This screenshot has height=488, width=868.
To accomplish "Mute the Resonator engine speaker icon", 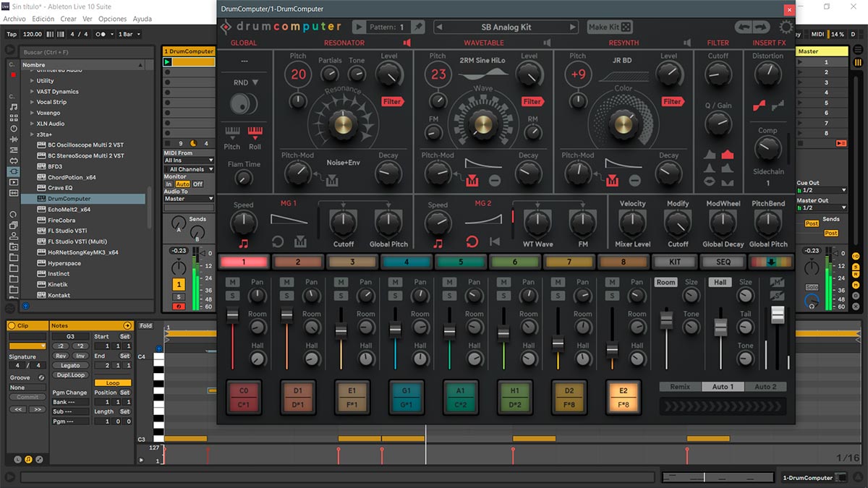I will (407, 43).
